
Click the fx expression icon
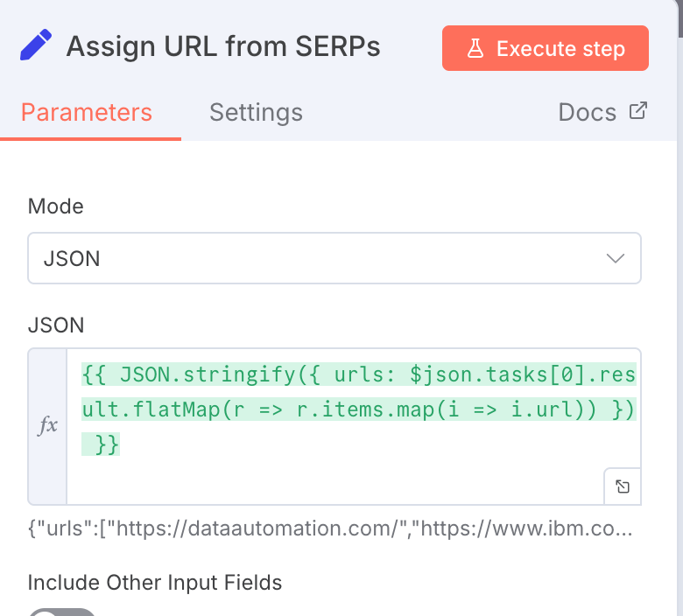[47, 425]
